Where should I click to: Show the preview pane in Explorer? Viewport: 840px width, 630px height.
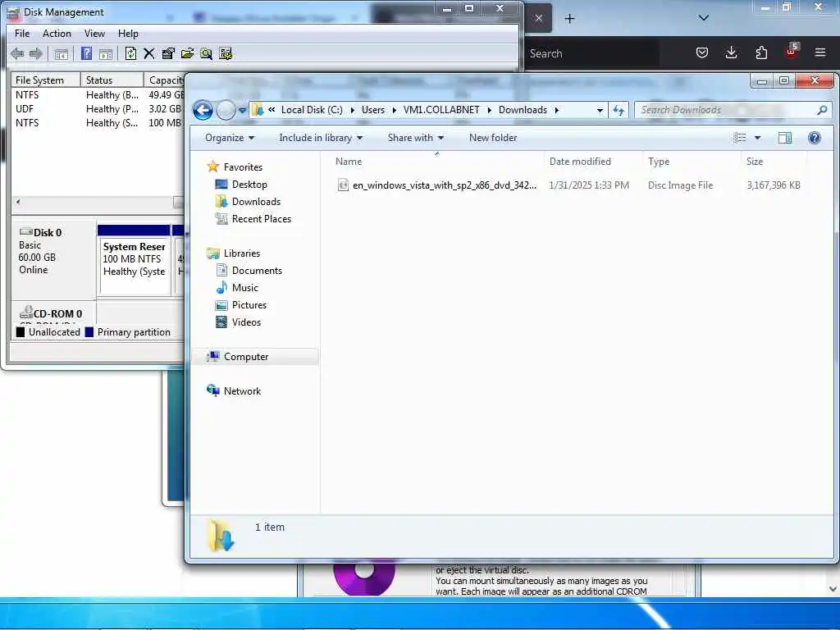coord(785,138)
